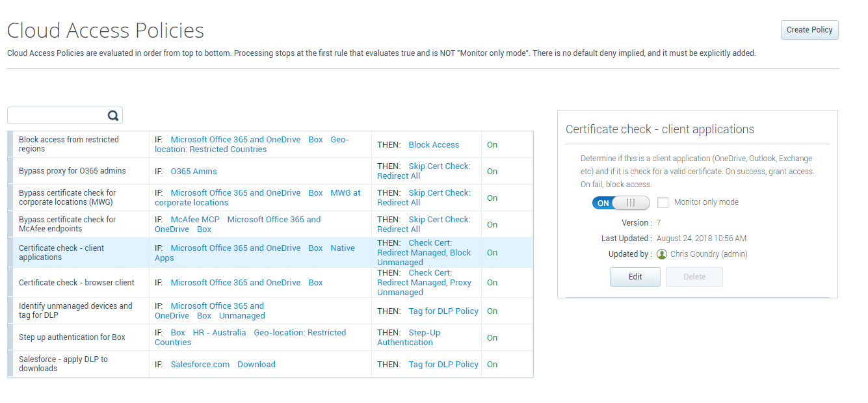Click the Create Policy button
Viewport: 868px width, 403px height.
click(809, 30)
